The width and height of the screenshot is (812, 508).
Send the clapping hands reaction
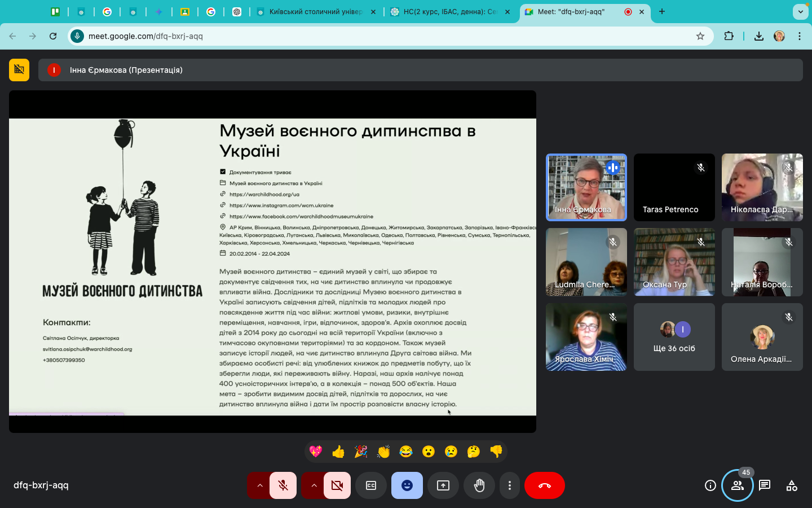point(383,452)
